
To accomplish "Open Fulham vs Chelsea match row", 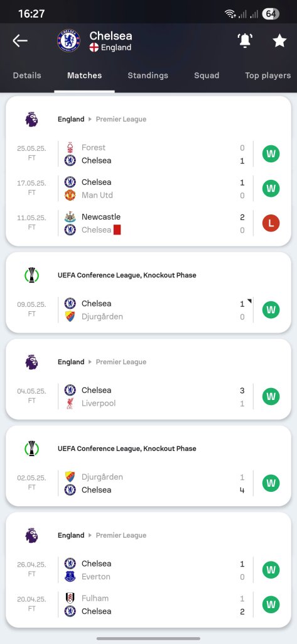I will tap(148, 604).
